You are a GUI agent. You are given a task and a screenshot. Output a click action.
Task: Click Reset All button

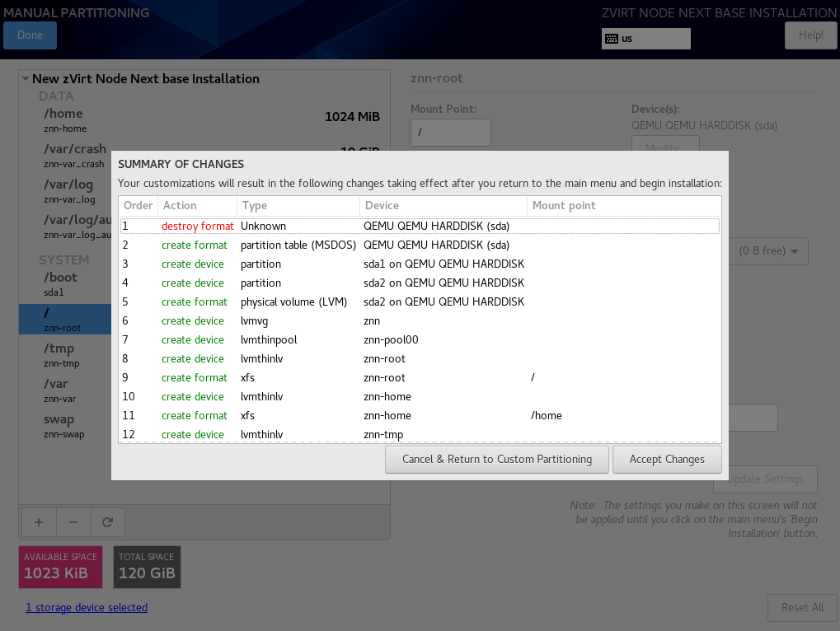click(x=802, y=607)
